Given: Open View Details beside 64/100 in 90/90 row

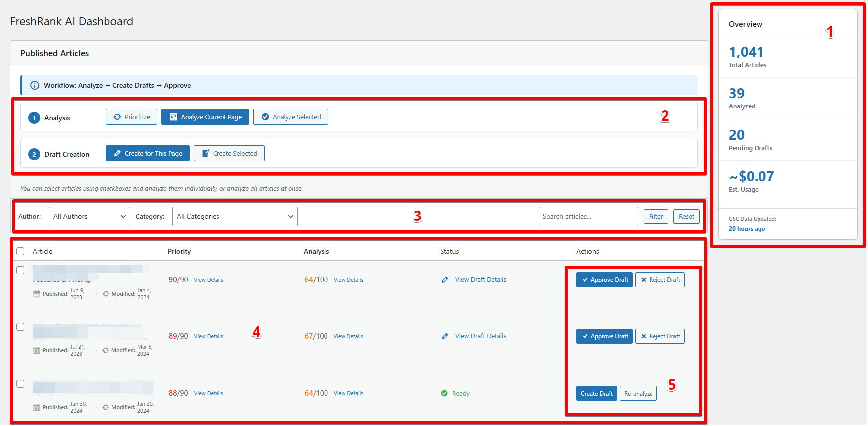Looking at the screenshot, I should pyautogui.click(x=348, y=280).
